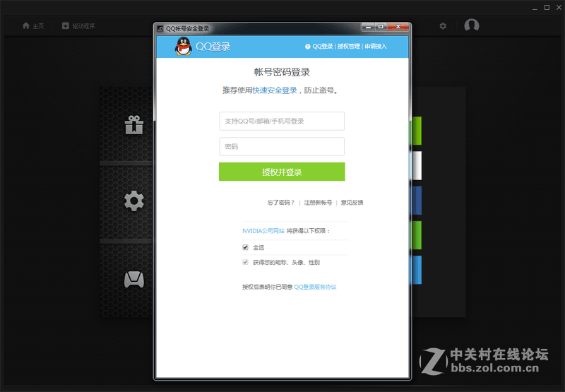Click the 帐号密码登录 heading text

point(282,72)
